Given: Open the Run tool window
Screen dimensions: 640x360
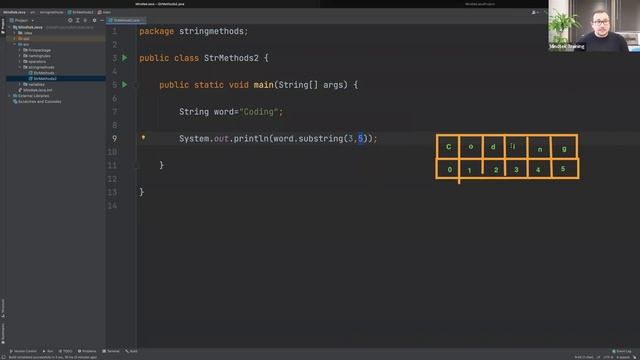Looking at the screenshot, I should (48, 351).
